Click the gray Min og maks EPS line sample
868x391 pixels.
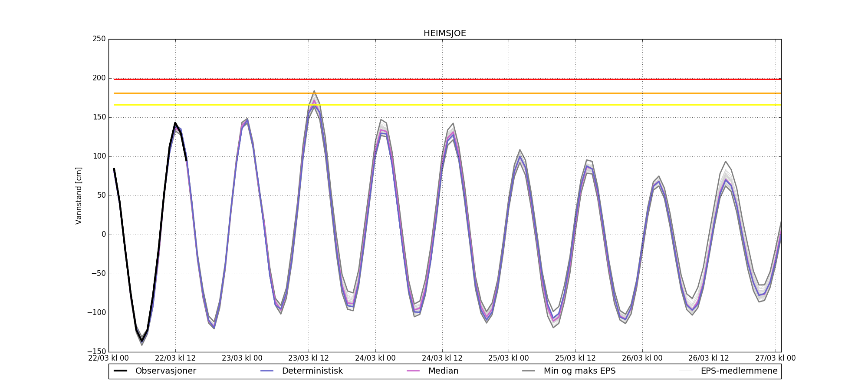click(x=528, y=371)
